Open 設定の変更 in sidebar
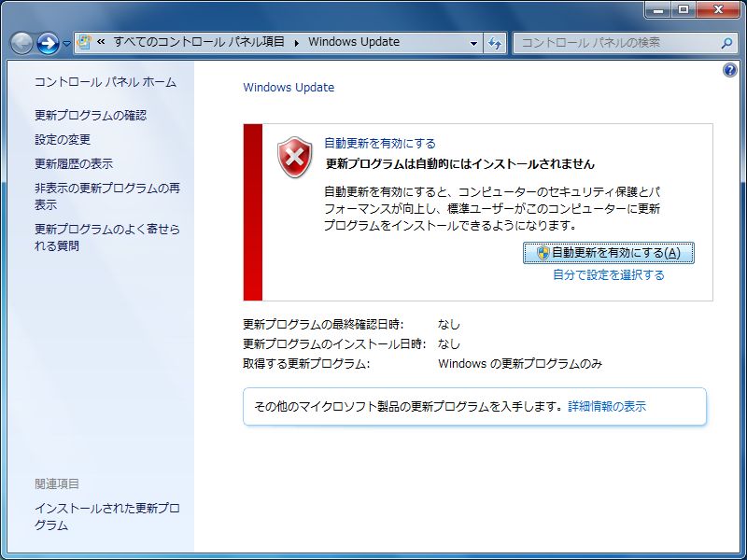Image resolution: width=747 pixels, height=560 pixels. pyautogui.click(x=63, y=139)
